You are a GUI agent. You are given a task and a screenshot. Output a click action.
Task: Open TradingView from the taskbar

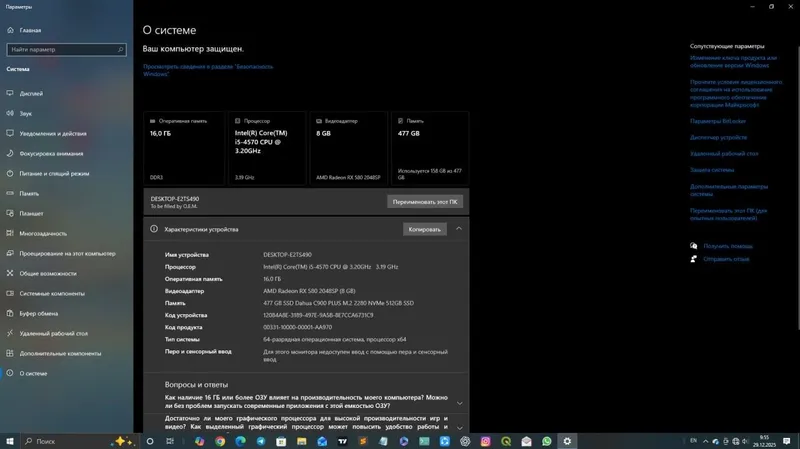(x=342, y=441)
